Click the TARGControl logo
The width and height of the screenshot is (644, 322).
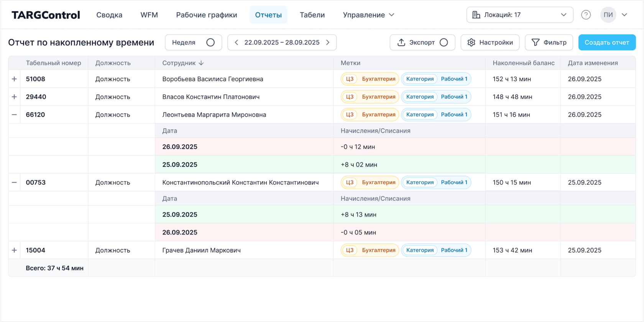coord(46,15)
